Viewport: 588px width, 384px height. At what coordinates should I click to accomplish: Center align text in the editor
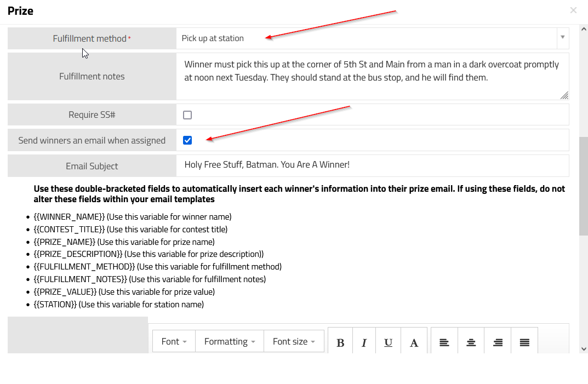click(x=471, y=342)
